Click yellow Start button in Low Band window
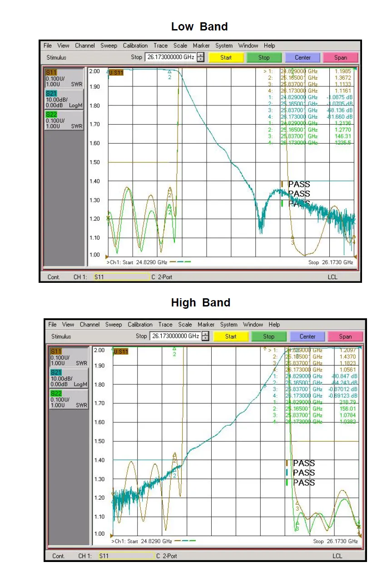This screenshot has width=392, height=577. pyautogui.click(x=226, y=58)
